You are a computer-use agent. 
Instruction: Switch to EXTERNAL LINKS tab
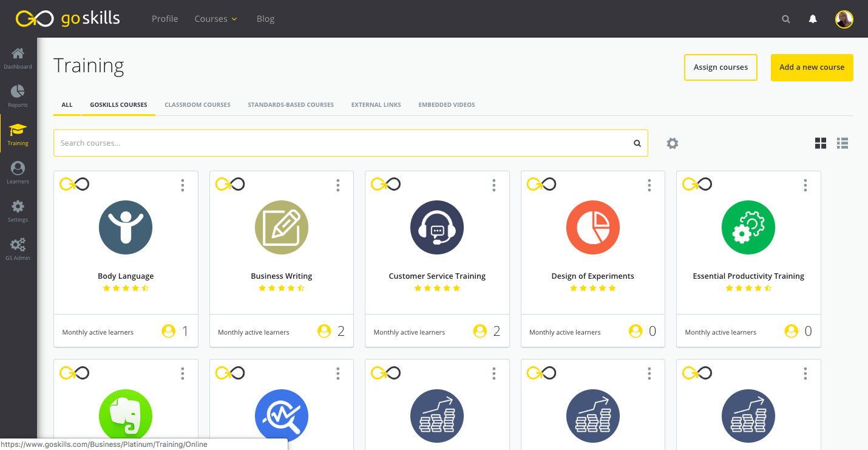[376, 104]
